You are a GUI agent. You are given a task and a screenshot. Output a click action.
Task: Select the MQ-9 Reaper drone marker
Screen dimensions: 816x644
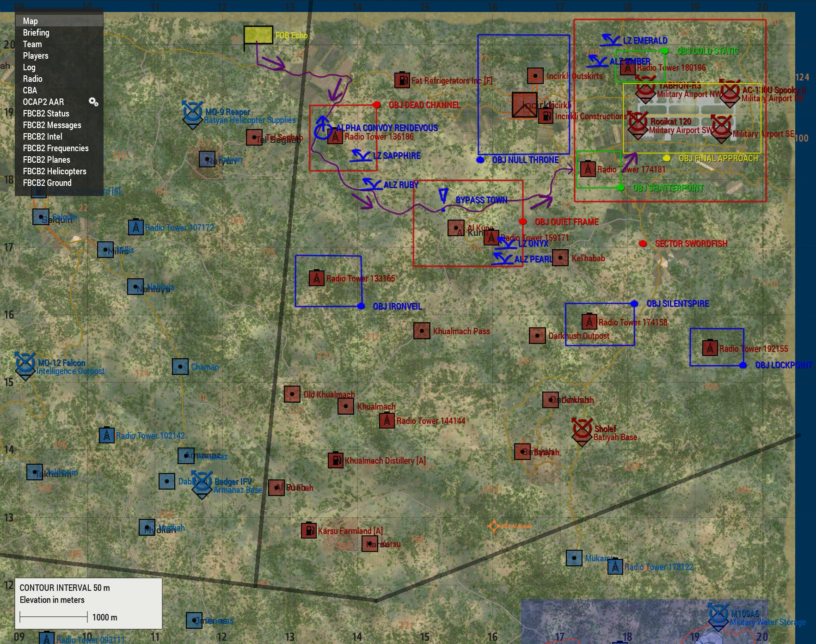[192, 112]
